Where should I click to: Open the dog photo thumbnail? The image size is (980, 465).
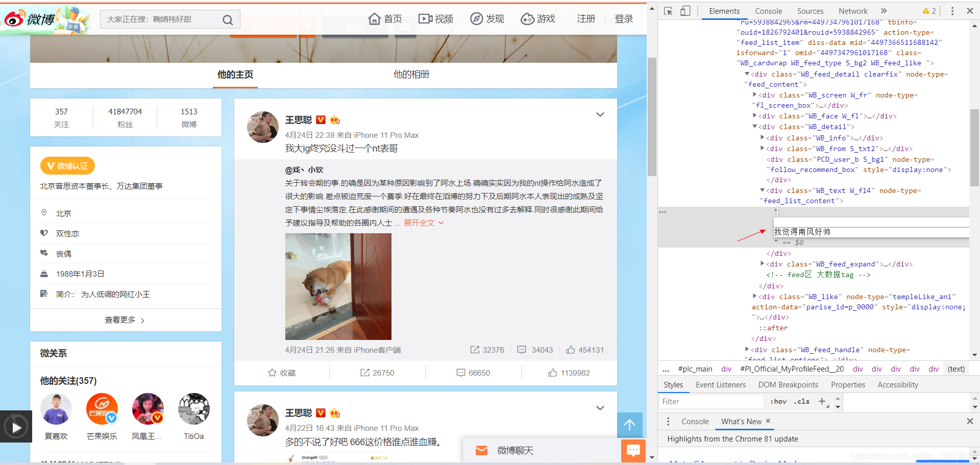338,286
